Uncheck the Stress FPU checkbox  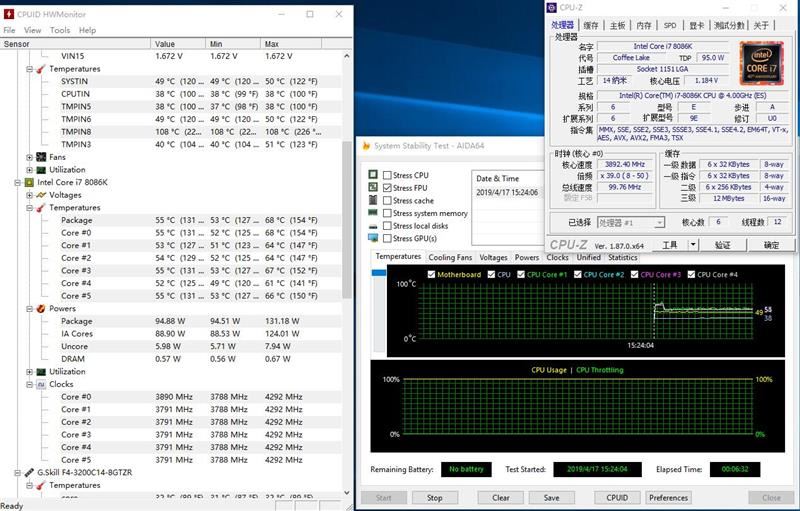(x=387, y=188)
